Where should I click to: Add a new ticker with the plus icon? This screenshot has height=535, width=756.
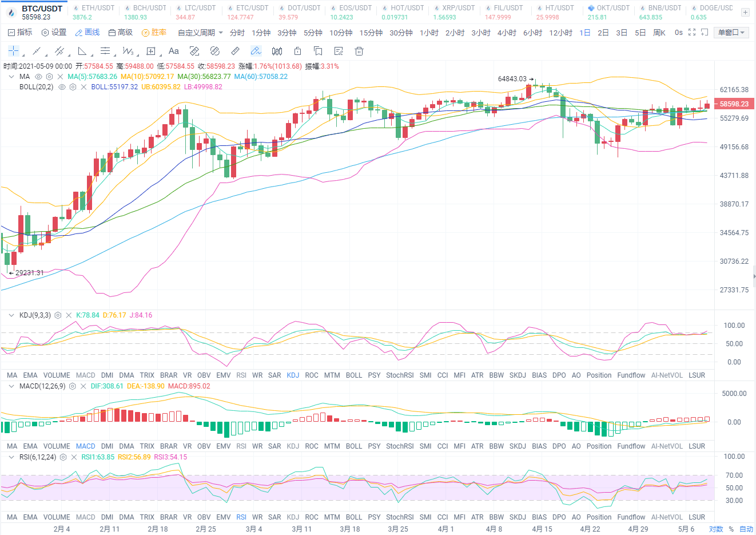(x=745, y=12)
